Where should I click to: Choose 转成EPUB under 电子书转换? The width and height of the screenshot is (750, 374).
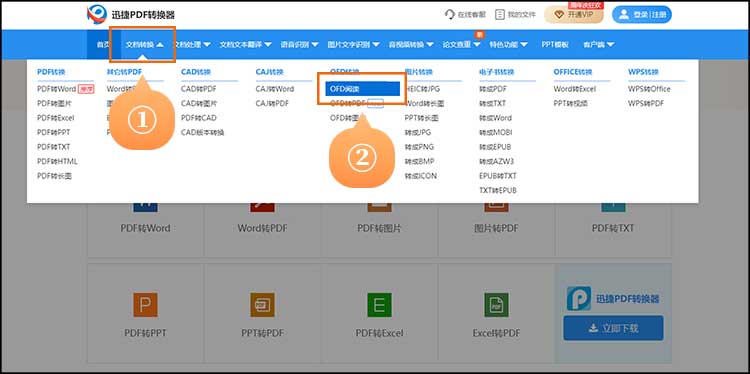(x=495, y=147)
